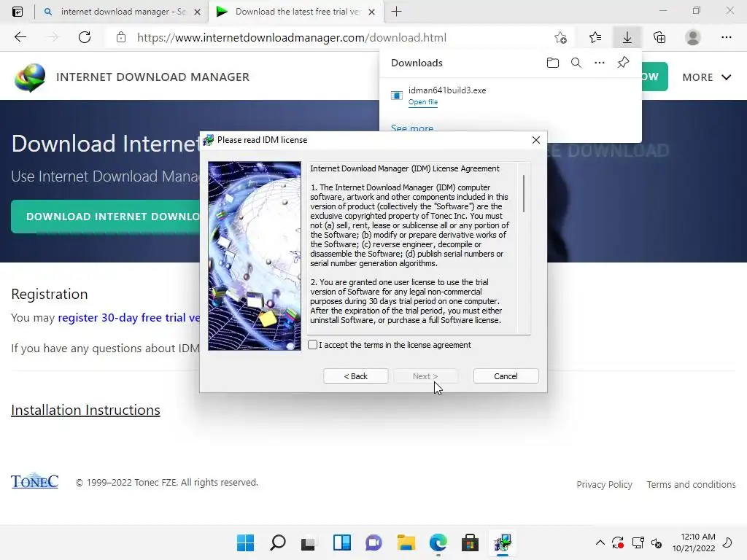747x560 pixels.
Task: Close the Download the latest free trial tab
Action: click(372, 12)
